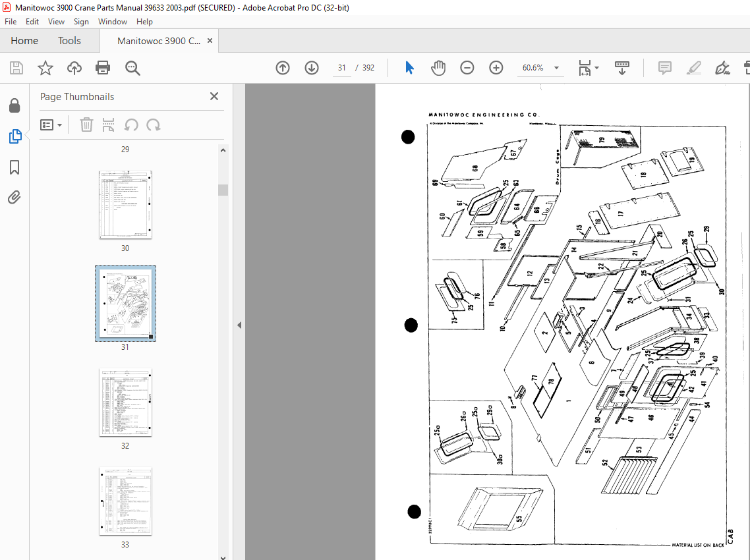Collapse the navigation pane with arrow
This screenshot has height=560, width=750.
(239, 325)
